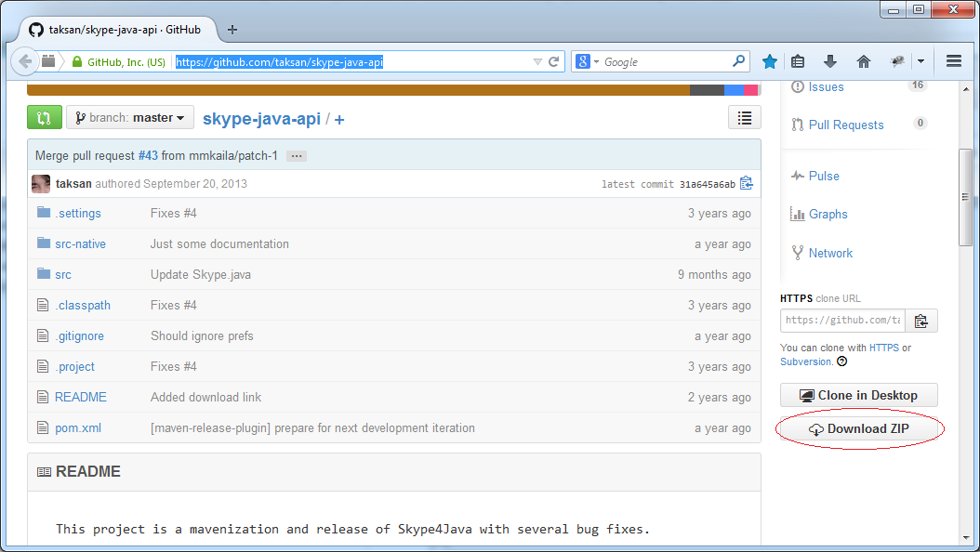The width and height of the screenshot is (980, 552).
Task: Click the taksan avatar thumbnail
Action: [41, 184]
